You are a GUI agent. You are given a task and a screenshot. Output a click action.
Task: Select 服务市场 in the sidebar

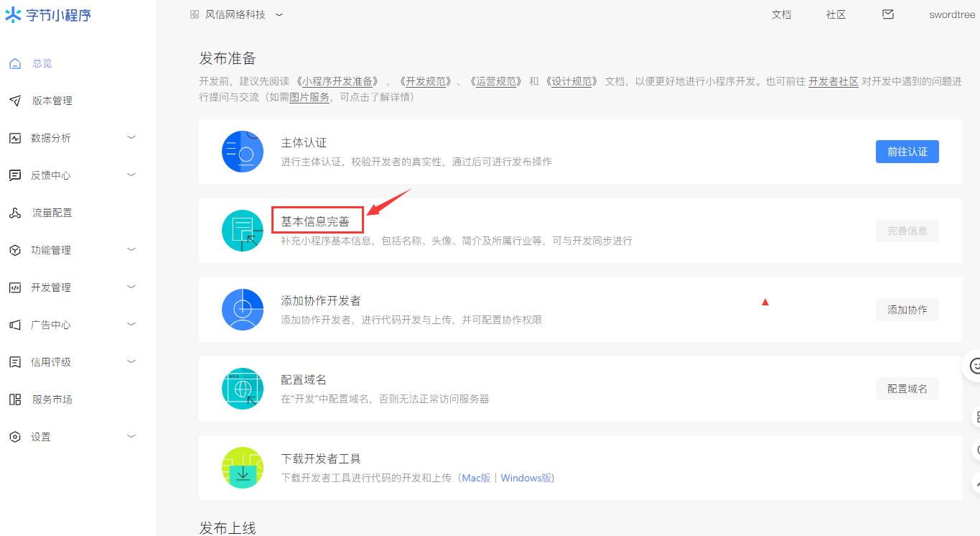tap(52, 399)
